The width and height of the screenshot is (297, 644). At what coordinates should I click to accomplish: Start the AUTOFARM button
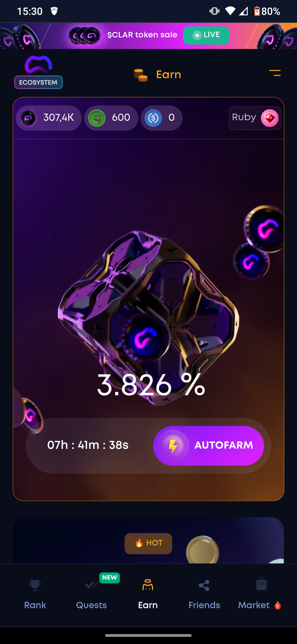[x=208, y=446]
